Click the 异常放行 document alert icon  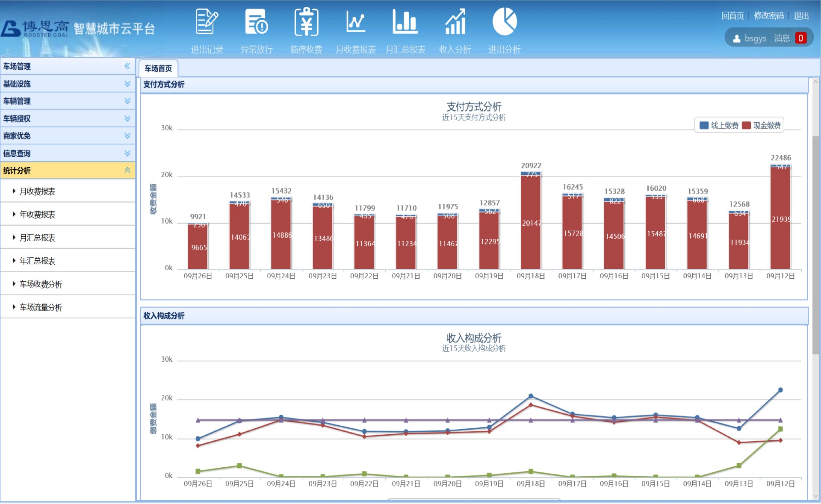tap(256, 22)
